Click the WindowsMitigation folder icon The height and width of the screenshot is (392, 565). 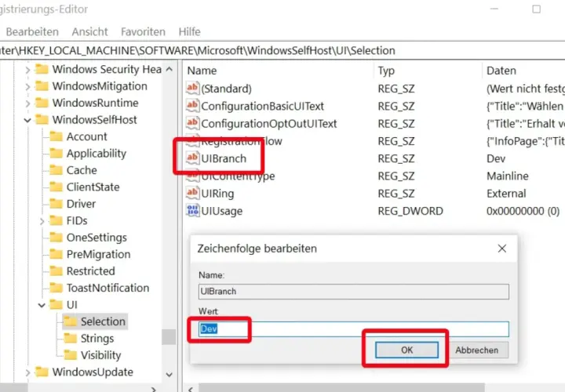click(x=42, y=85)
